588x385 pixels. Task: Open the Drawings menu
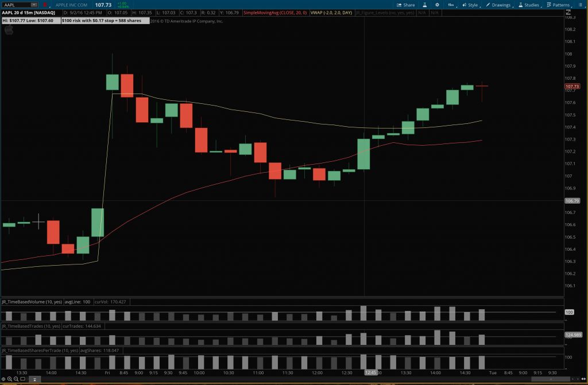point(498,5)
